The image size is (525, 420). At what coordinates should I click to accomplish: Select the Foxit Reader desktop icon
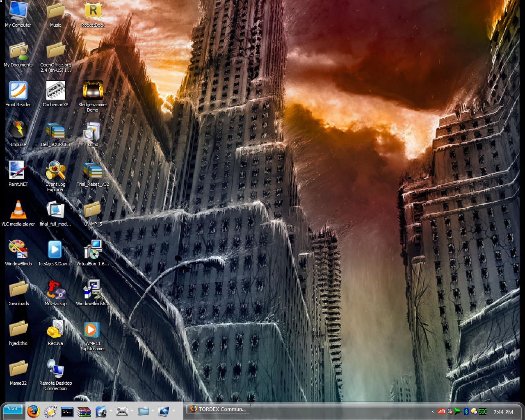(18, 91)
